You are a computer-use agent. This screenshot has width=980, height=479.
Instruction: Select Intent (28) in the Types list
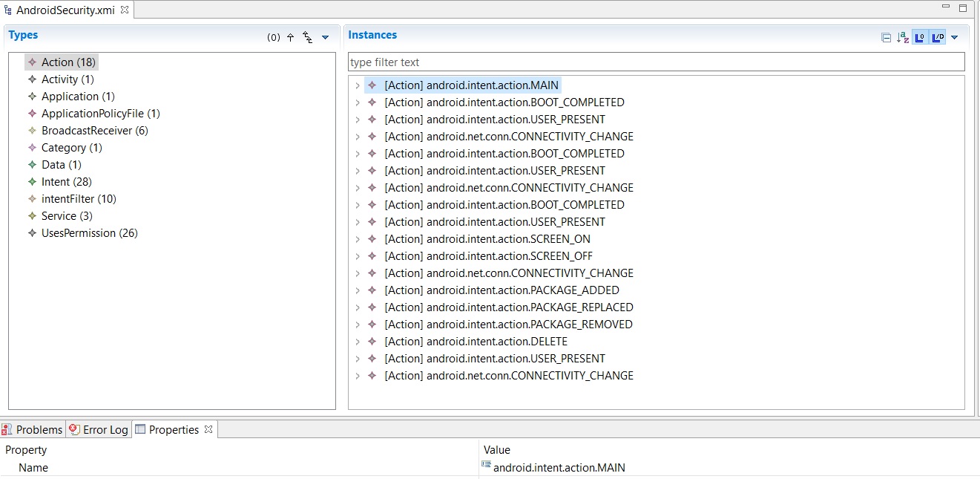click(66, 182)
